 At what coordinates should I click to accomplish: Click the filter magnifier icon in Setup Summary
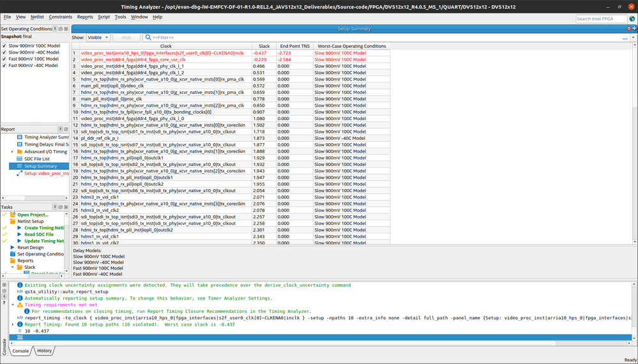(148, 38)
